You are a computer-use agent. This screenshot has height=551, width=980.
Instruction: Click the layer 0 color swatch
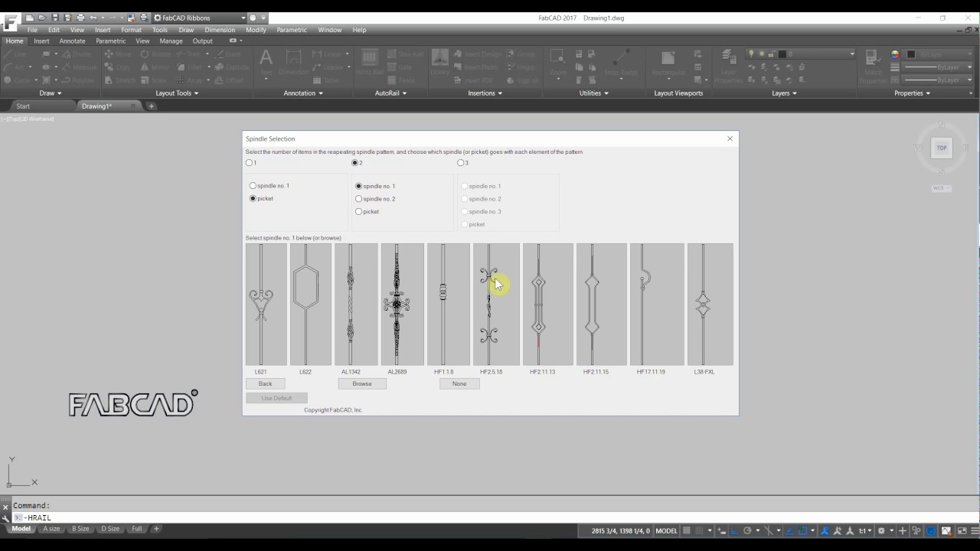pyautogui.click(x=782, y=54)
